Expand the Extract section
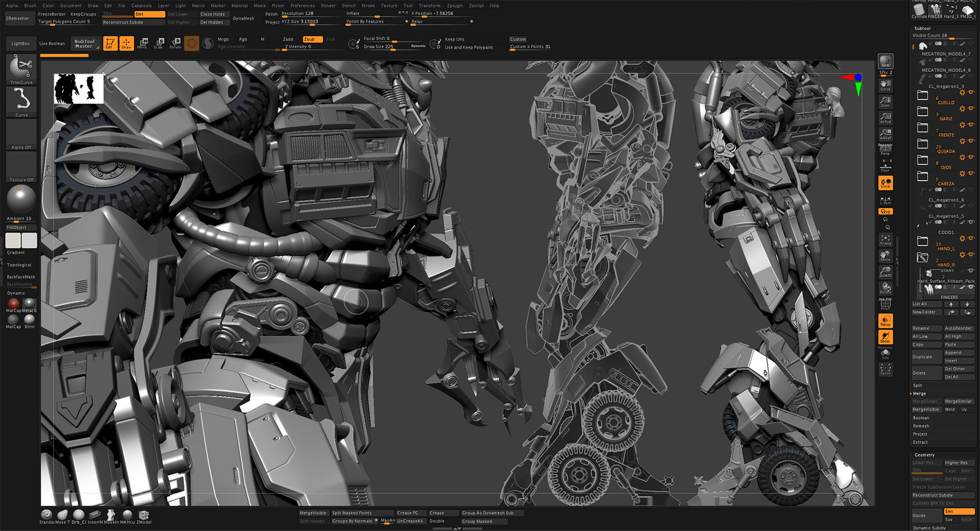Image resolution: width=980 pixels, height=531 pixels. click(x=920, y=442)
